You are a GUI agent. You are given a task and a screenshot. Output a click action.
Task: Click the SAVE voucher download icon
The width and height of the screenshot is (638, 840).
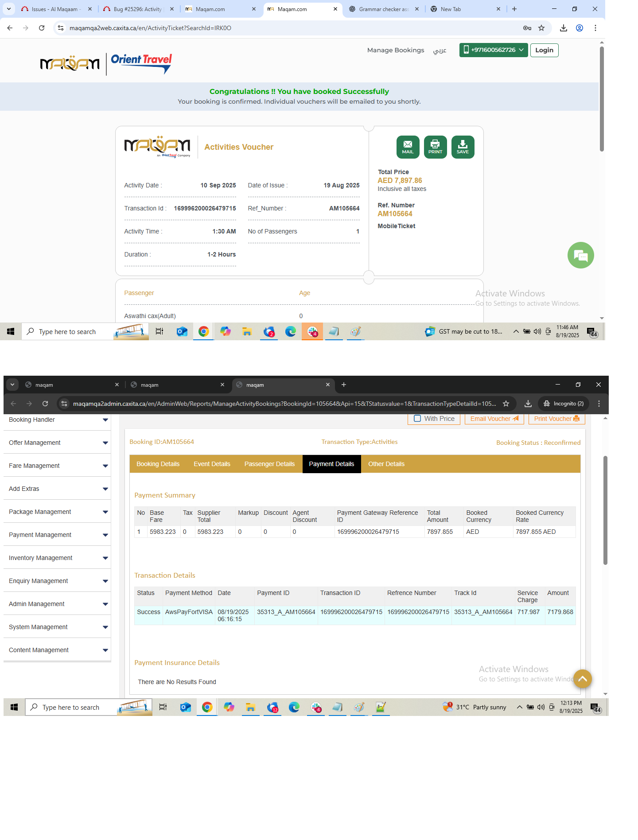pos(463,147)
